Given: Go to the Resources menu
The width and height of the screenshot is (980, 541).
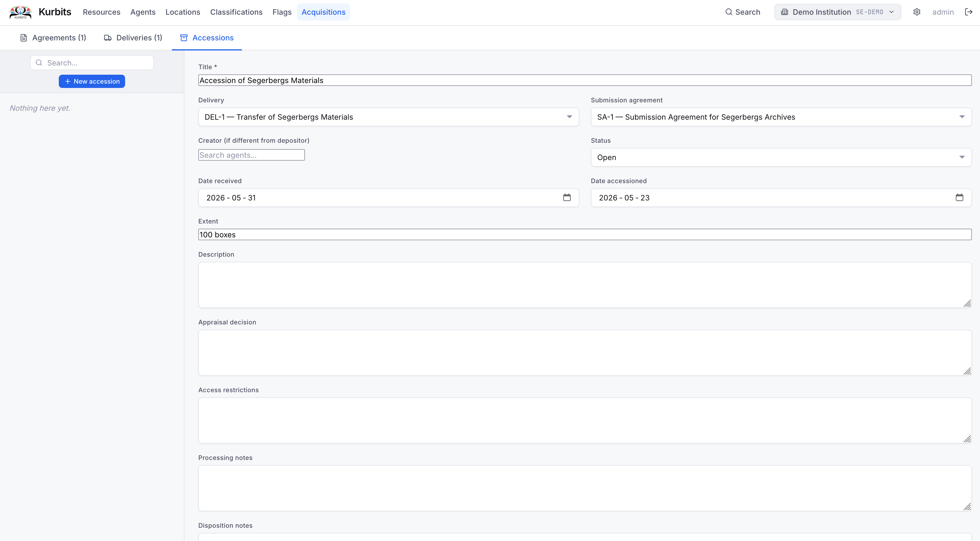Looking at the screenshot, I should (x=101, y=12).
